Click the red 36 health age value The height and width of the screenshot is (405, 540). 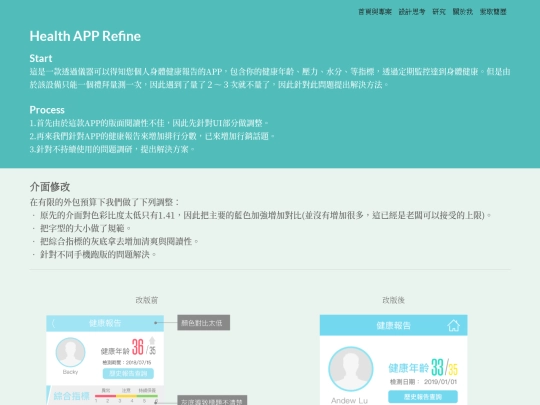138,347
